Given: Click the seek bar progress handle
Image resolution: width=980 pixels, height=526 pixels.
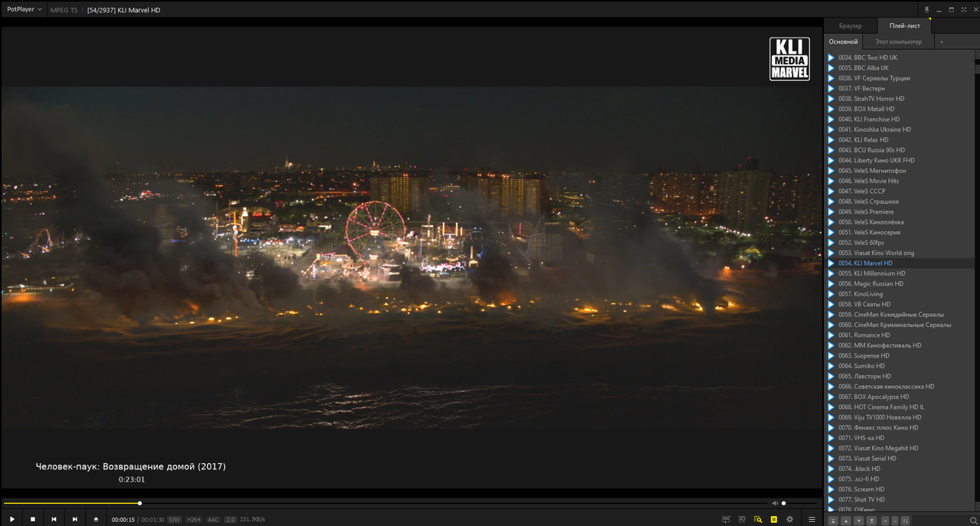Looking at the screenshot, I should [139, 503].
